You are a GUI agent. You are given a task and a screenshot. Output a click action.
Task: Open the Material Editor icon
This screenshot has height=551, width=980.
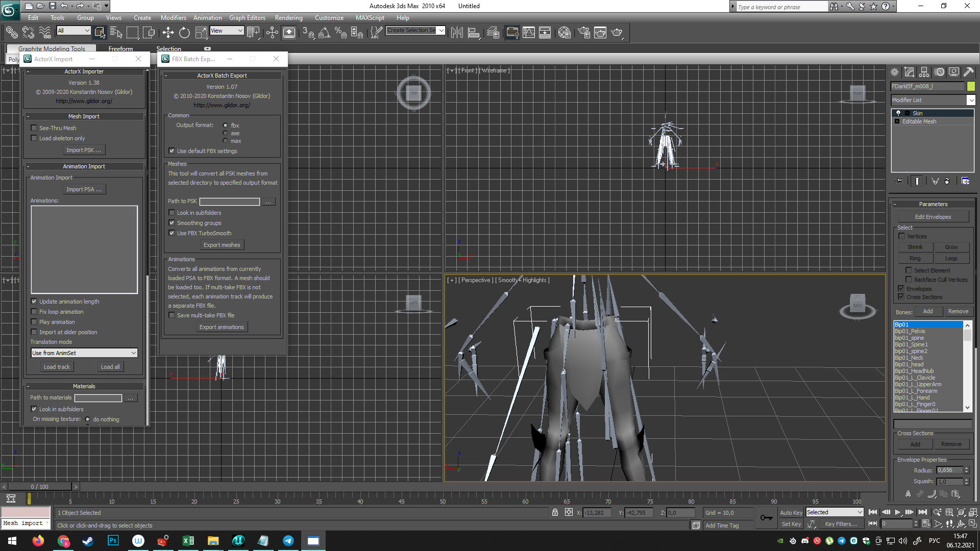pos(564,33)
